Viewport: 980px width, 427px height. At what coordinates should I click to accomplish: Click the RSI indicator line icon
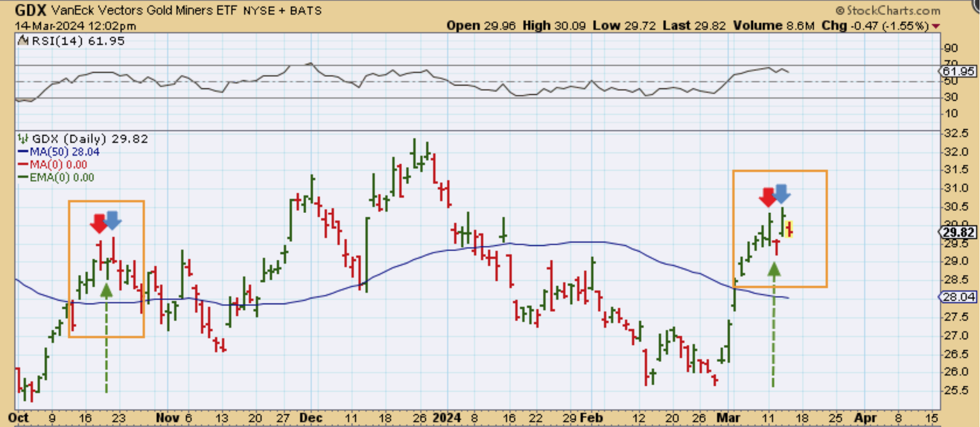23,41
